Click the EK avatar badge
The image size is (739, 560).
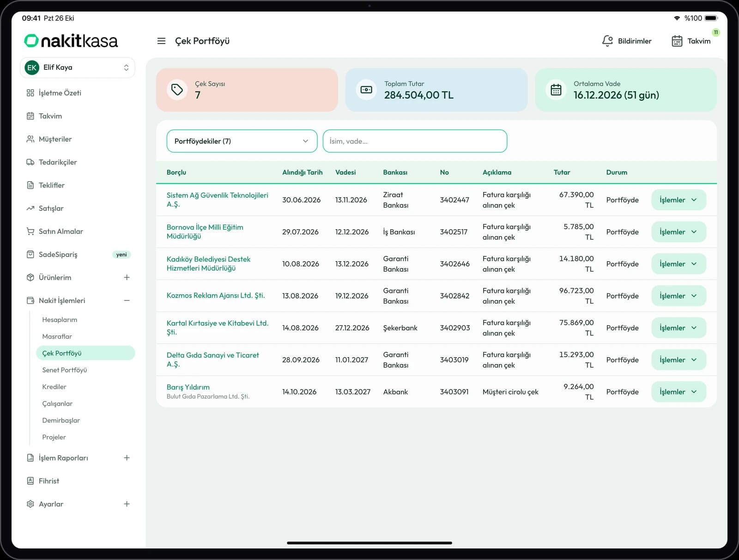pos(32,67)
